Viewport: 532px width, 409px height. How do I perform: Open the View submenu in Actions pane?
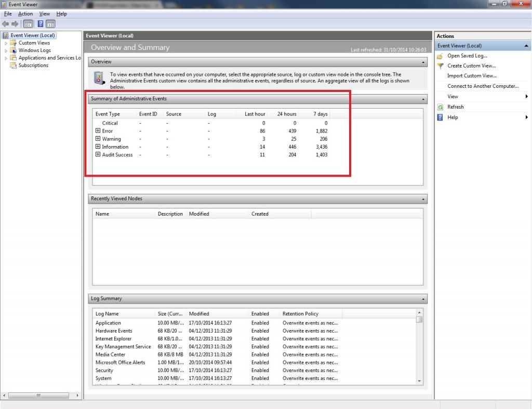pos(484,96)
